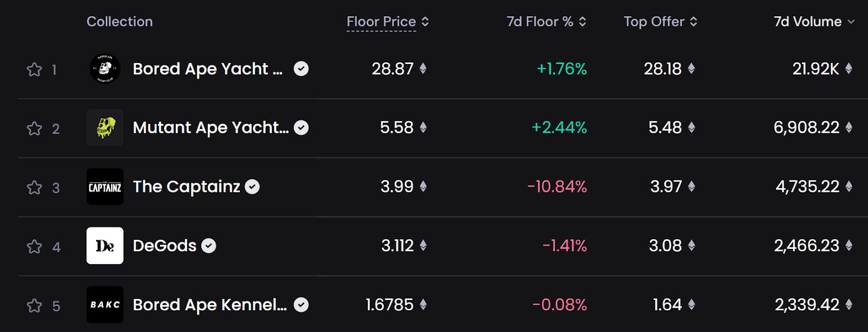Click verified badge beside The Captainz
The width and height of the screenshot is (868, 332).
click(252, 187)
